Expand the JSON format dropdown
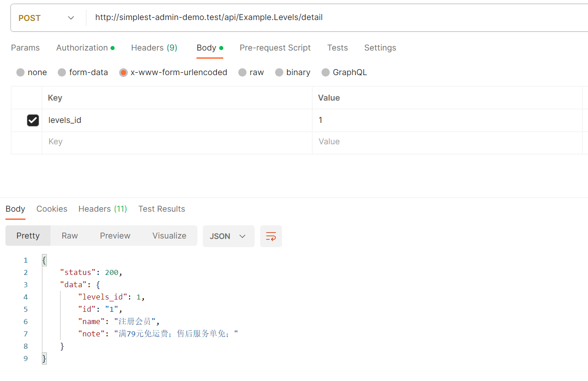This screenshot has width=588, height=381. pos(228,236)
